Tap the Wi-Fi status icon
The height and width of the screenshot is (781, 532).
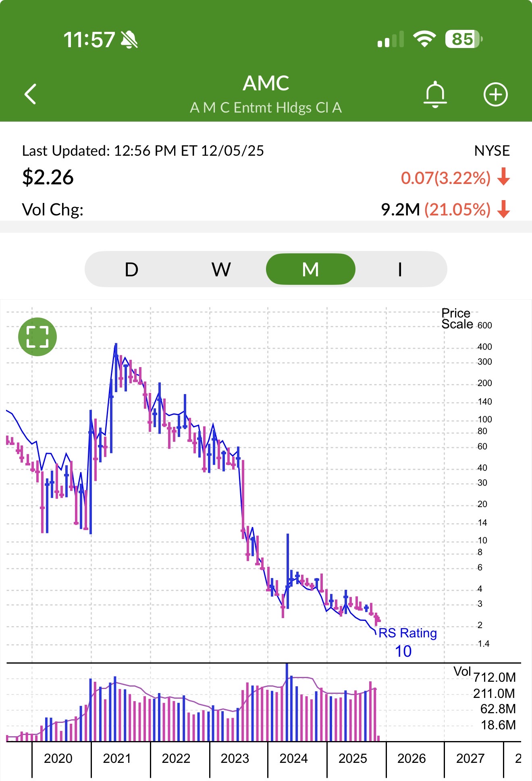[424, 39]
